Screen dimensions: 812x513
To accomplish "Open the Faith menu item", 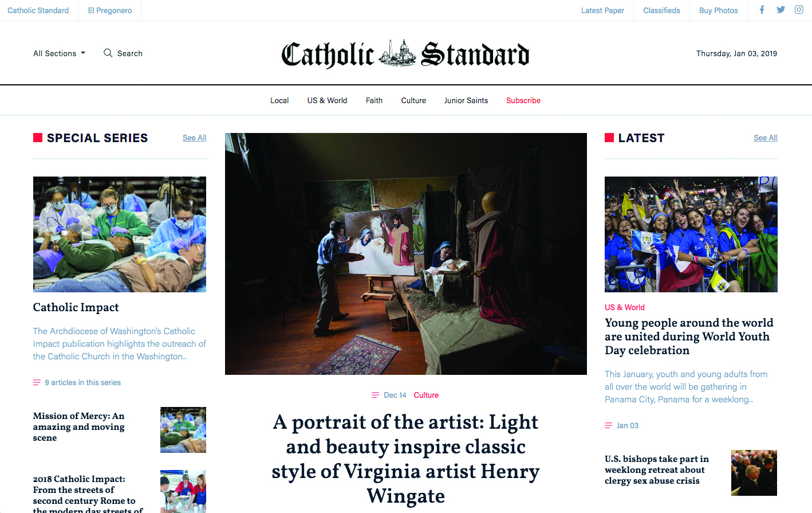I will [374, 100].
